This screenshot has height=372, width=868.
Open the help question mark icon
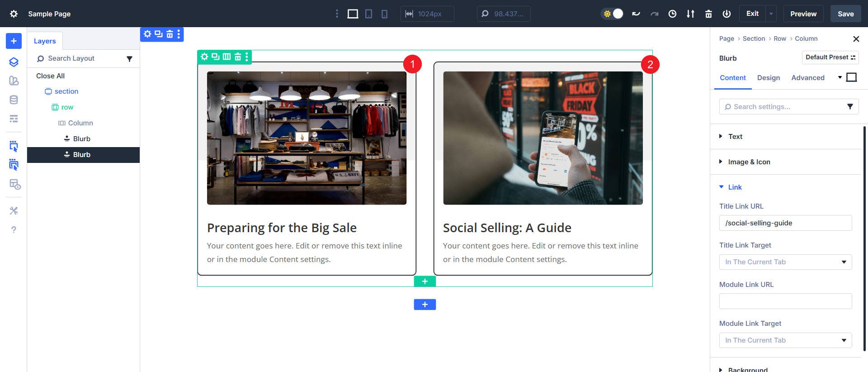(14, 230)
